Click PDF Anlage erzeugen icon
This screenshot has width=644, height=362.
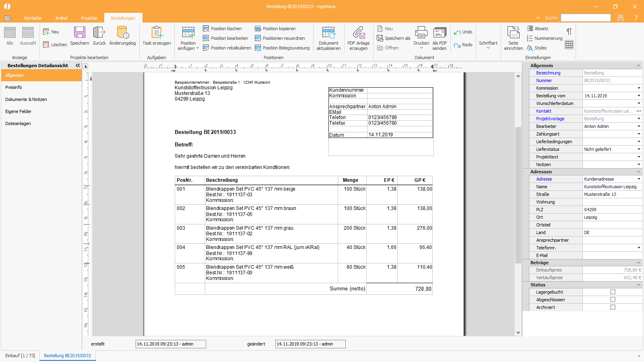click(x=358, y=33)
